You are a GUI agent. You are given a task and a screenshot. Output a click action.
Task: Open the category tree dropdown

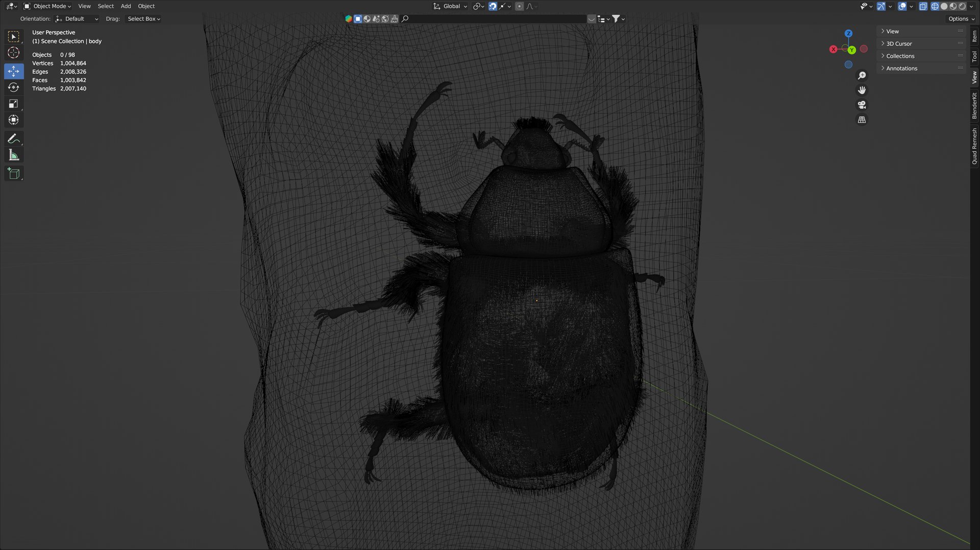pos(604,19)
